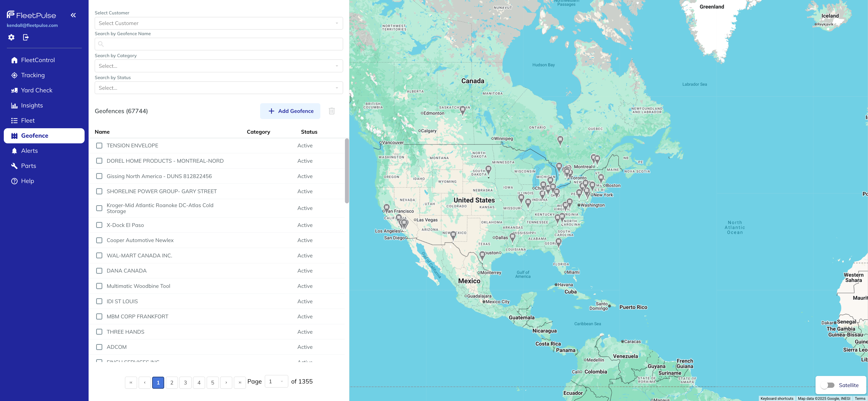Expand the Search by Category dropdown
868x401 pixels.
click(218, 66)
